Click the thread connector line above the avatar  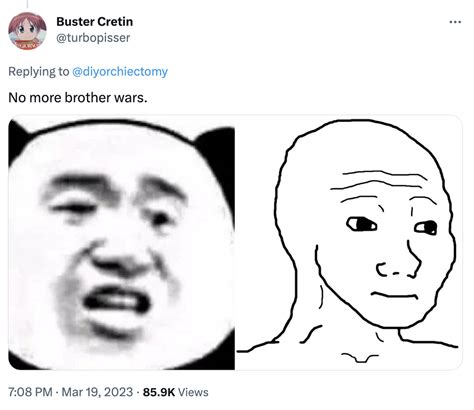coord(27,4)
